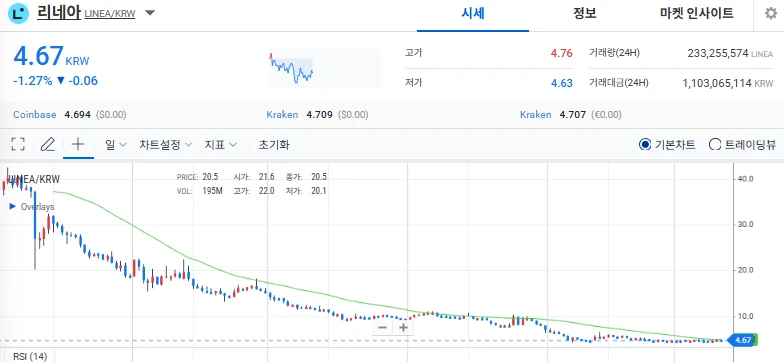Click the VOL 195M readout
This screenshot has width=784, height=362.
(200, 190)
